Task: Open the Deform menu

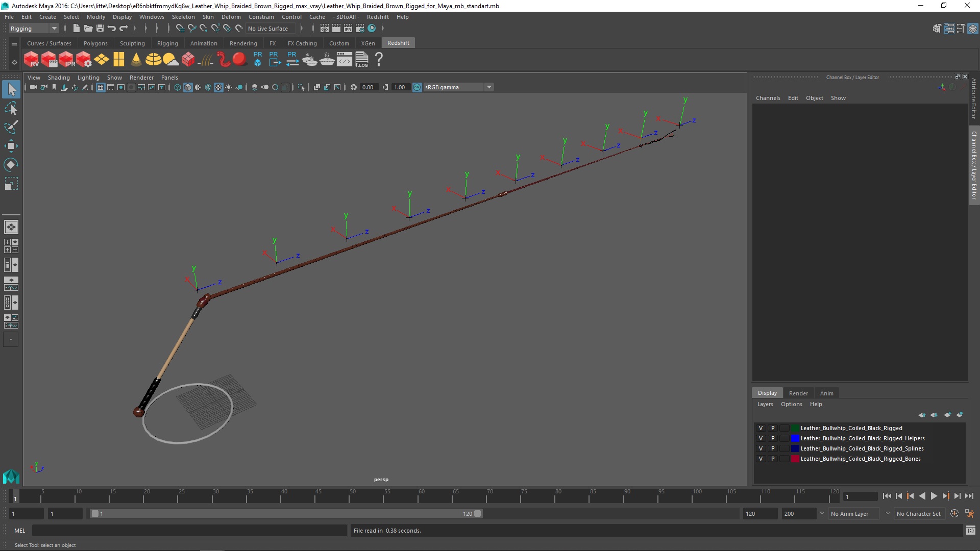Action: tap(231, 17)
